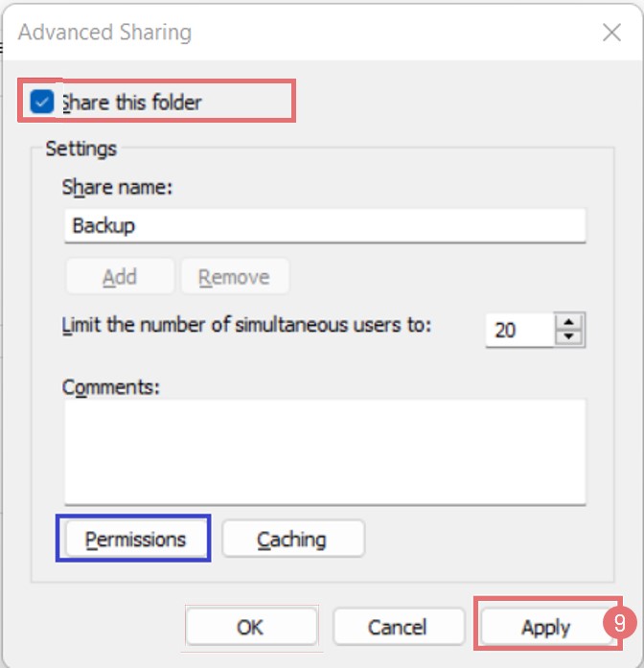The height and width of the screenshot is (668, 644).
Task: Click the Settings group heading
Action: pos(80,149)
